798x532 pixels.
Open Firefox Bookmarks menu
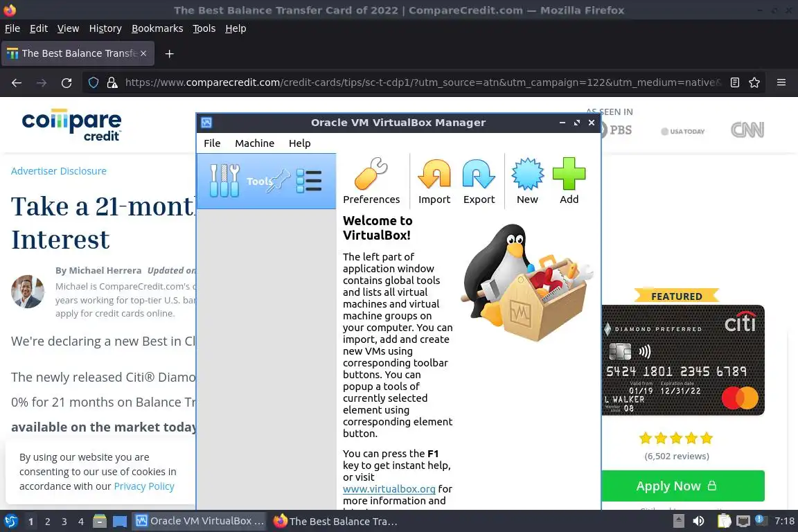[x=157, y=28]
